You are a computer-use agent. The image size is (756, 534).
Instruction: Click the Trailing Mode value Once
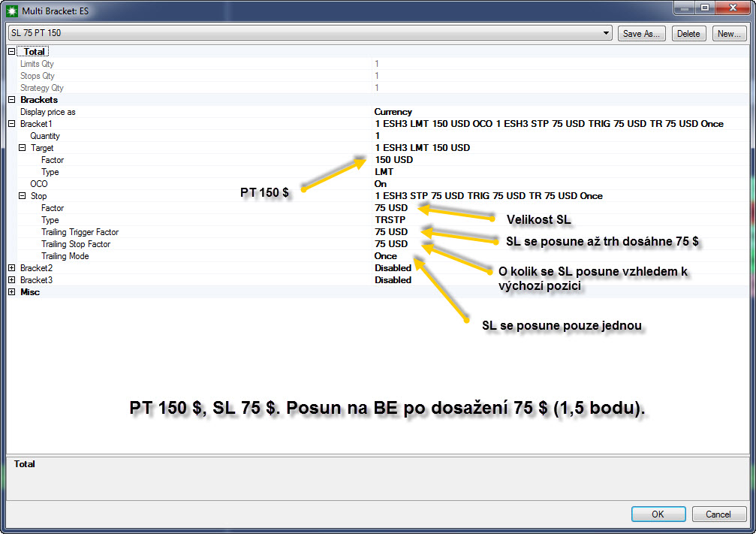(386, 256)
